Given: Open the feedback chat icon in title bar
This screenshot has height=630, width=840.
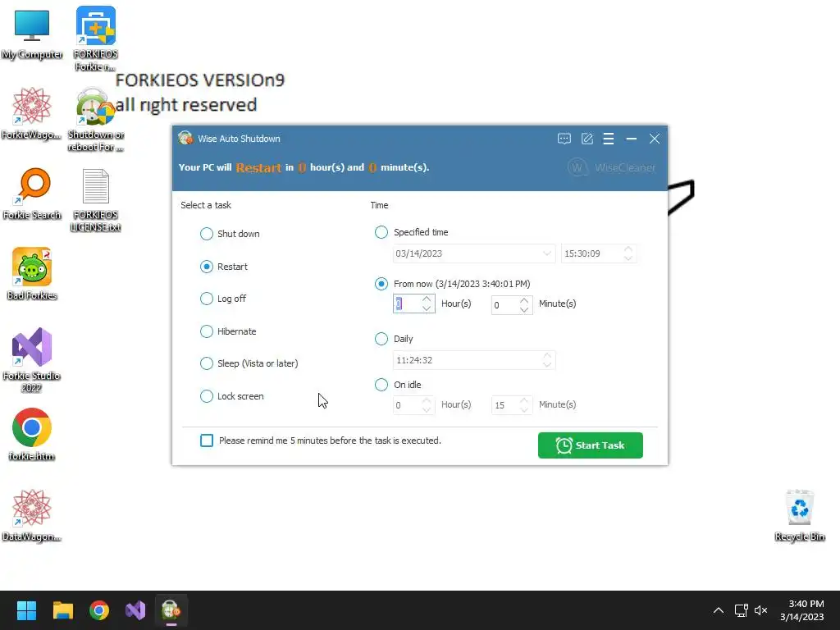Looking at the screenshot, I should click(x=564, y=139).
